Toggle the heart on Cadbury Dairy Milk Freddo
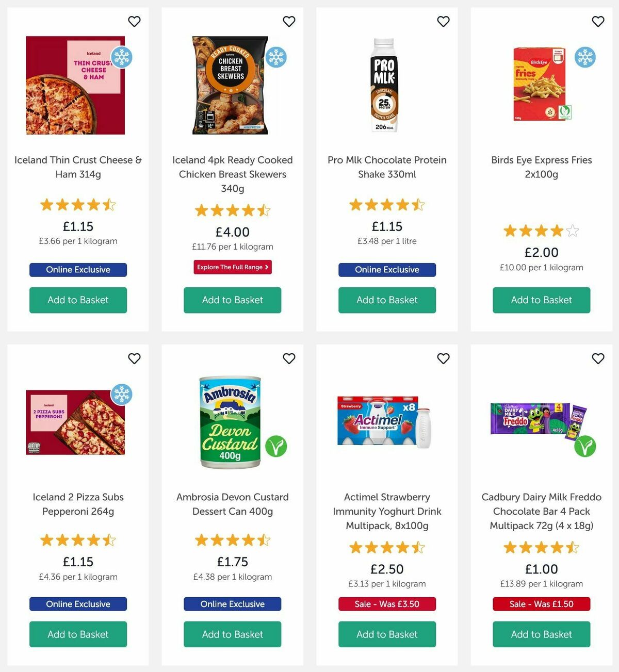The width and height of the screenshot is (619, 672). (x=598, y=358)
